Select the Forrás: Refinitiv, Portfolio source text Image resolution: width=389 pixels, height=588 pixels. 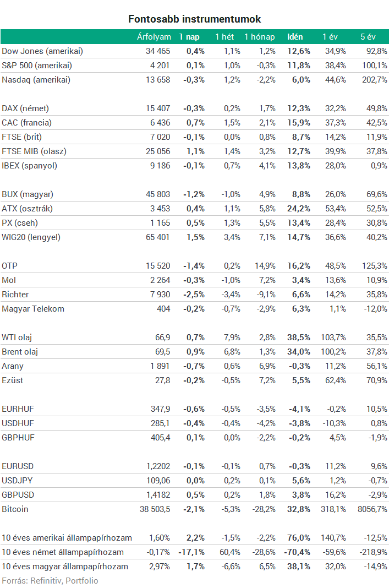tap(50, 580)
